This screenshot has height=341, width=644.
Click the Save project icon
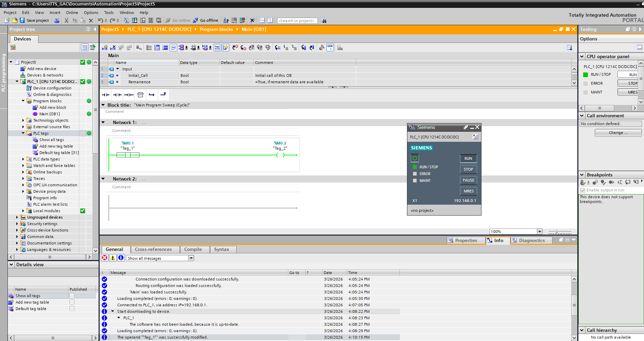tap(22, 20)
